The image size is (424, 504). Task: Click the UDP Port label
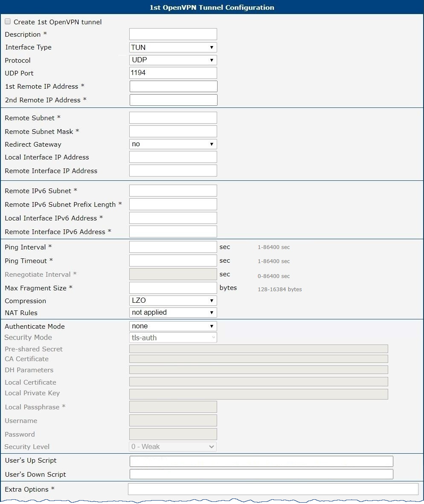[x=19, y=73]
